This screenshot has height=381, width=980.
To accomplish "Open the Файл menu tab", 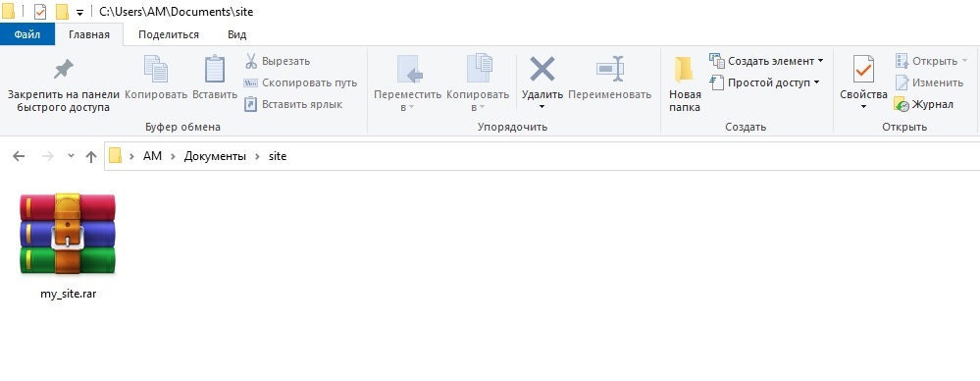I will 27,34.
